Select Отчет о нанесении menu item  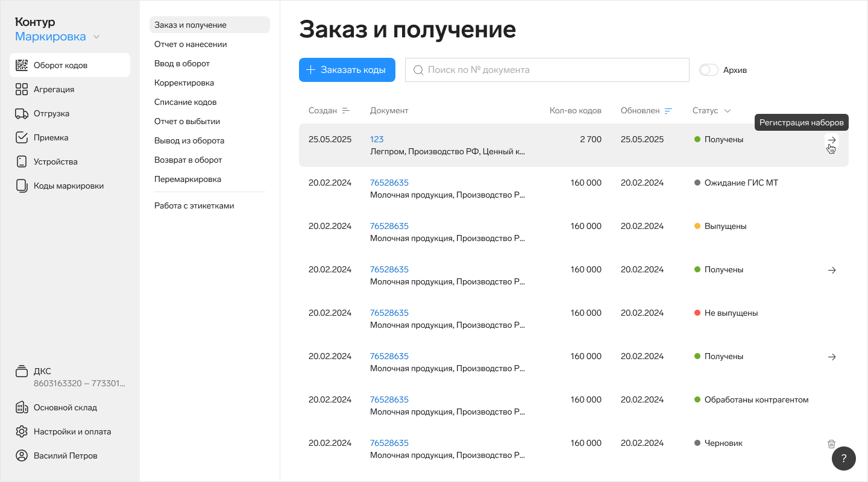tap(190, 45)
